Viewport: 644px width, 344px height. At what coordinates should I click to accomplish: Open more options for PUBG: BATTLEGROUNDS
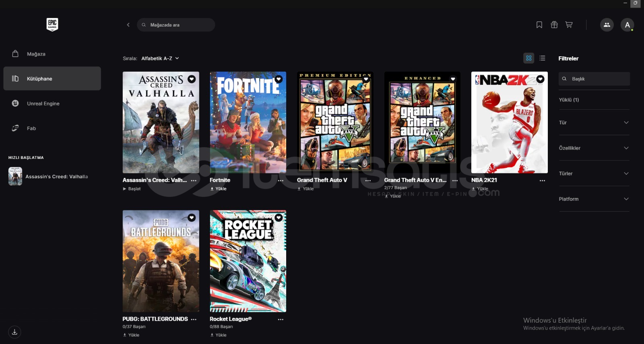[194, 319]
